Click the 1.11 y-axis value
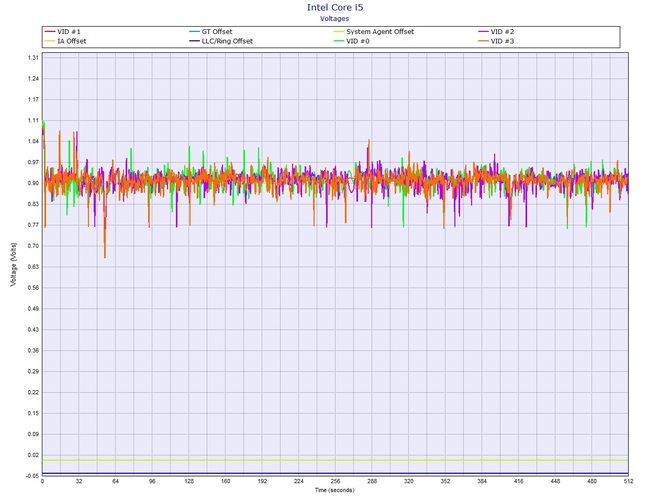 tap(34, 120)
